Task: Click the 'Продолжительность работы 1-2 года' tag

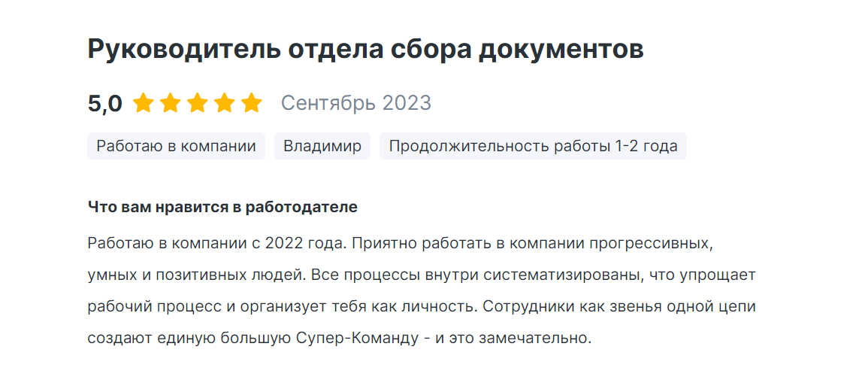Action: (x=533, y=146)
